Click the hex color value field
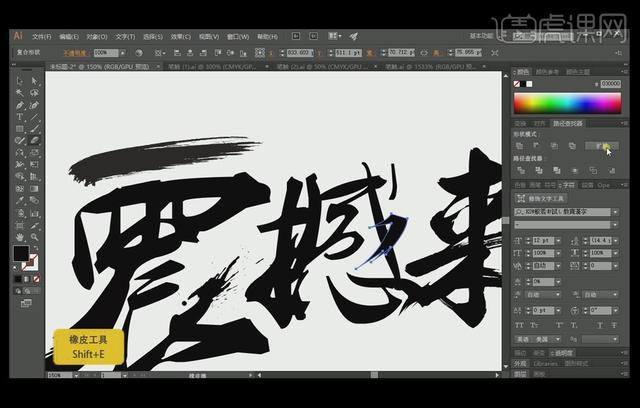 (610, 84)
